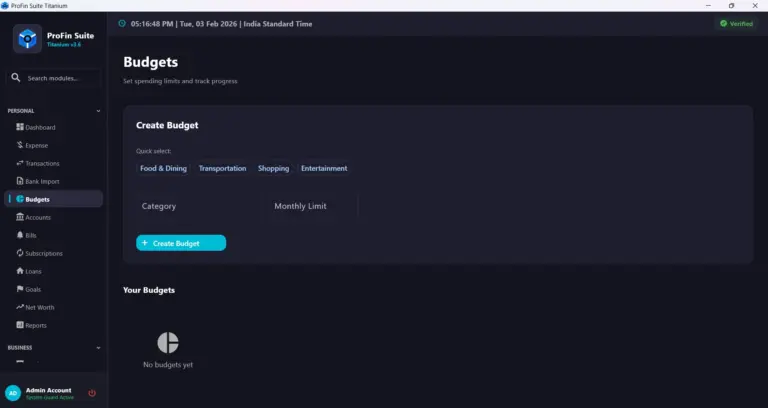Click the Create Budget button
The width and height of the screenshot is (768, 408).
181,243
